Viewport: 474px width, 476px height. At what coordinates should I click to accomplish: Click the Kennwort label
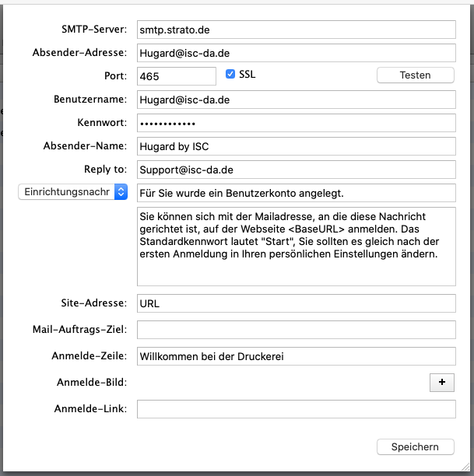click(102, 123)
